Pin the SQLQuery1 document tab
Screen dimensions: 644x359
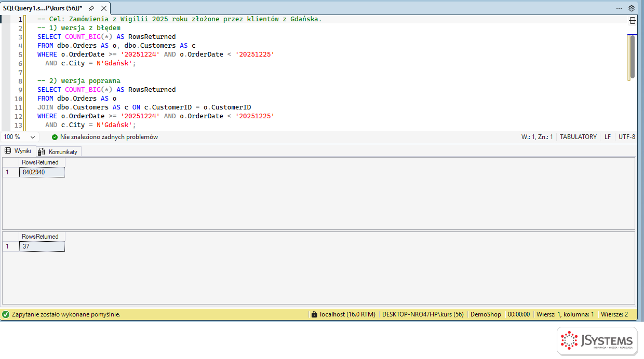point(91,8)
